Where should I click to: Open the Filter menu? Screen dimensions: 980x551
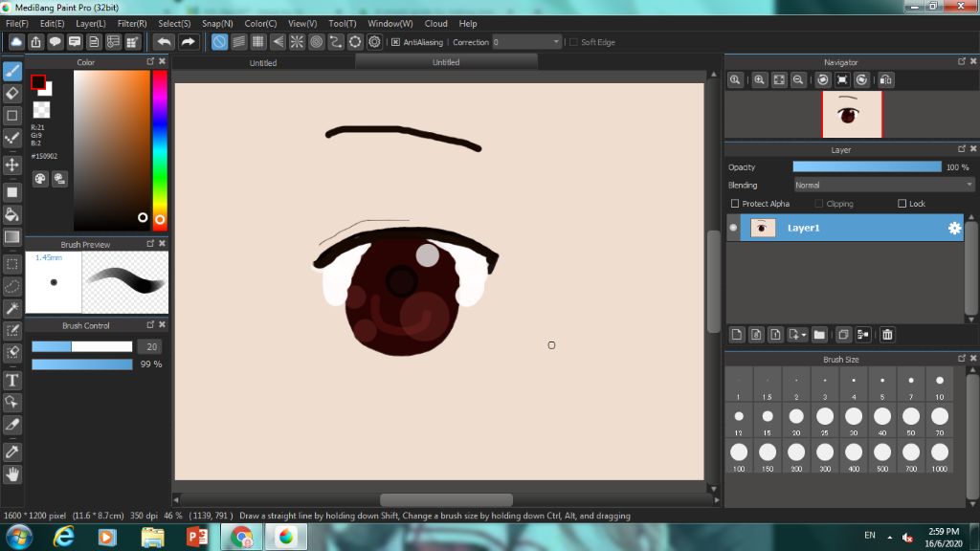pyautogui.click(x=132, y=23)
